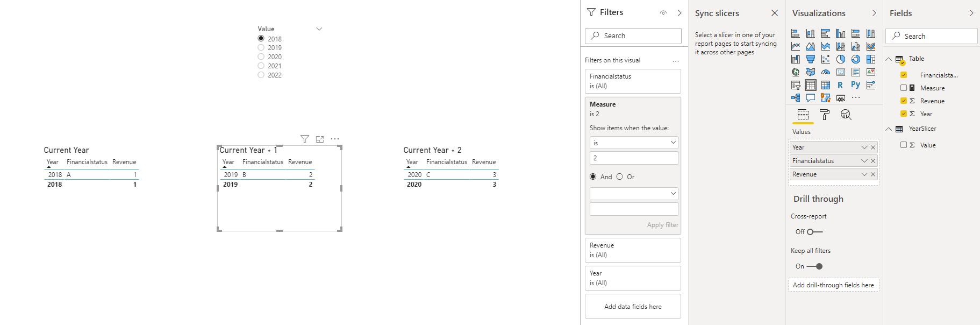Select the Q&A speech bubble visual

(811, 98)
